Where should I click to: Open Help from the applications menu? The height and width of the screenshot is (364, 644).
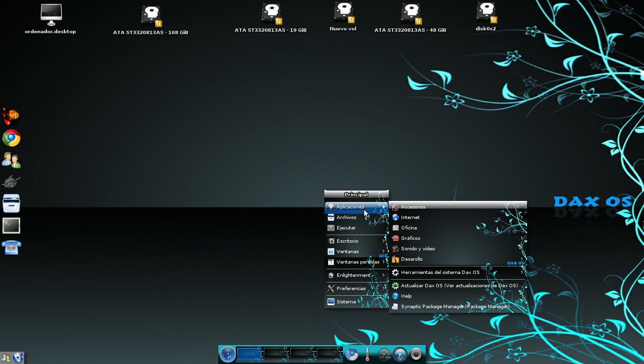coord(458,296)
